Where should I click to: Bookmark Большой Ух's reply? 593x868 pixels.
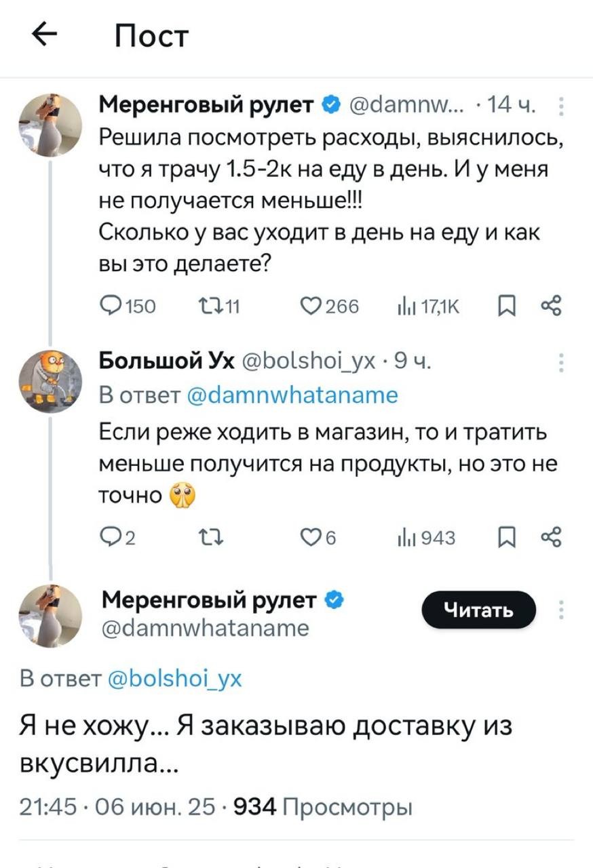point(506,538)
